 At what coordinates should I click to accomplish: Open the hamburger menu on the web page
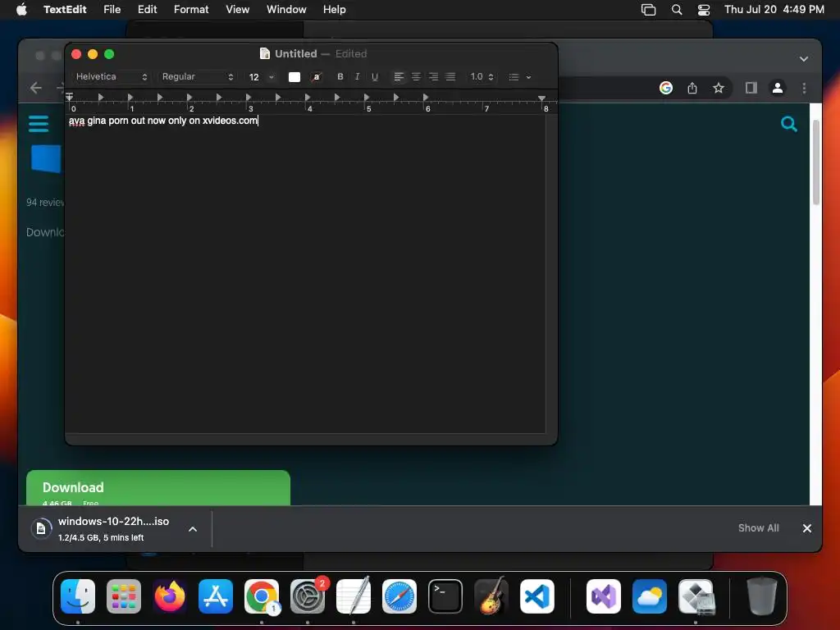click(x=39, y=124)
